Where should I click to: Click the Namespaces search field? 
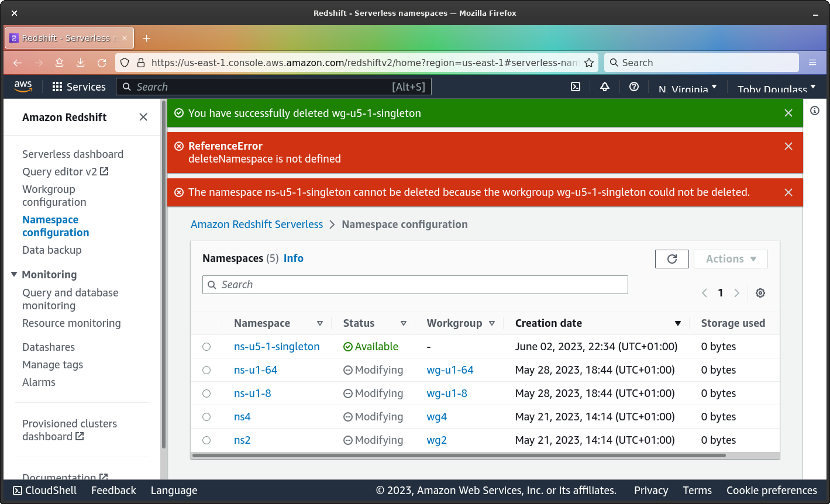[415, 285]
